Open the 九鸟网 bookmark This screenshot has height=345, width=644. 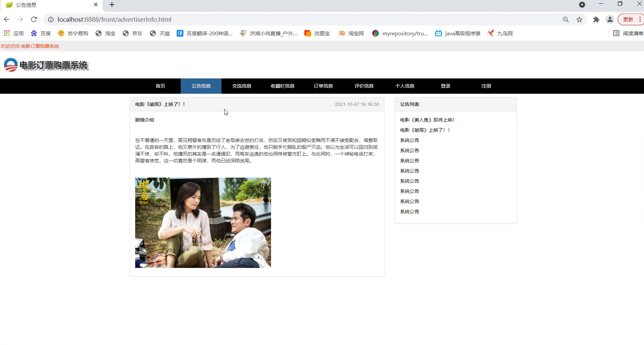tap(500, 33)
